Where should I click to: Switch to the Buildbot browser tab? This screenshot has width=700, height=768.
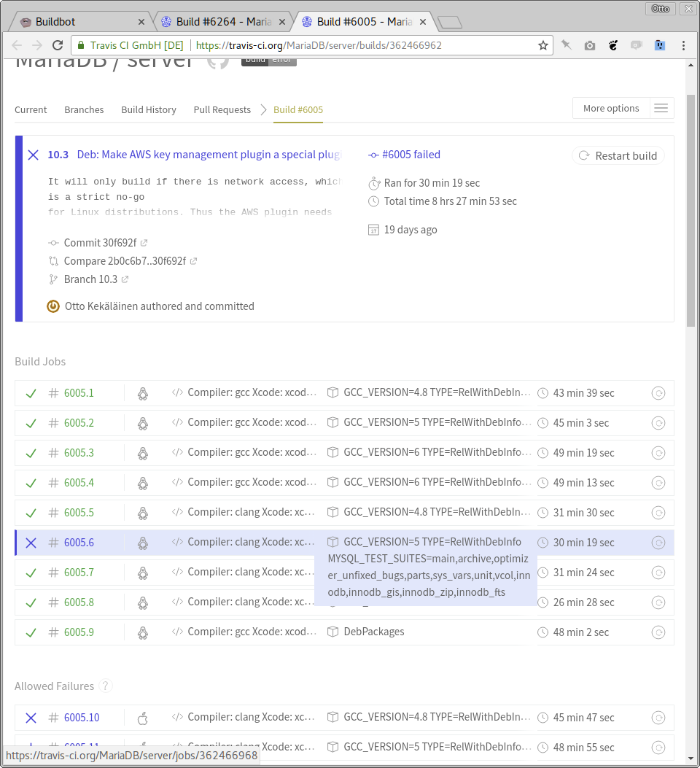tap(77, 22)
